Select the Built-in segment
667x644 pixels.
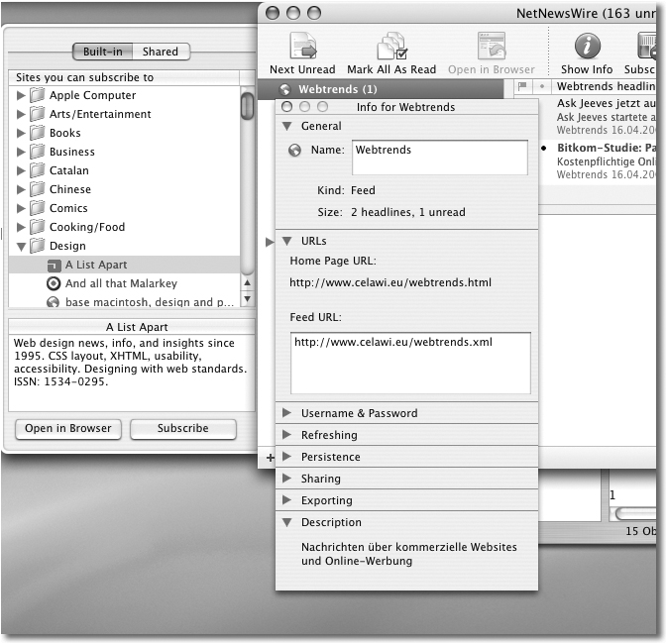(x=102, y=52)
